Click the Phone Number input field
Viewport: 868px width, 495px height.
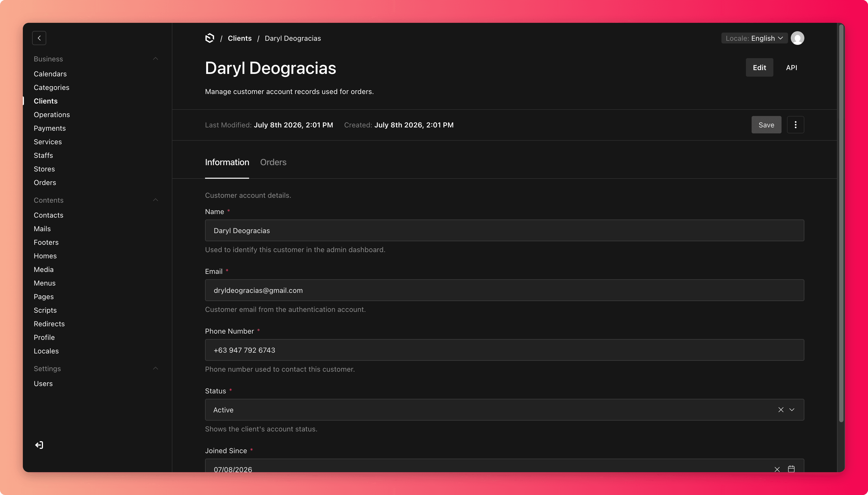[504, 350]
